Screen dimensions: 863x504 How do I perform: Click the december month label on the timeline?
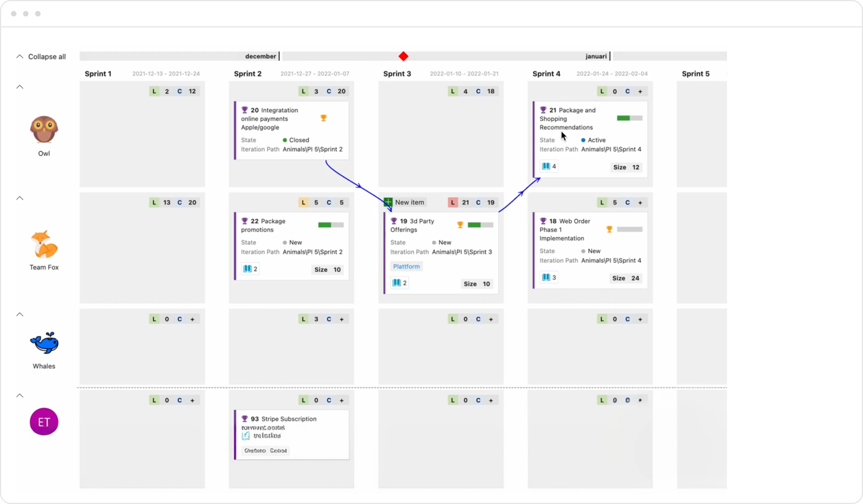pos(261,56)
